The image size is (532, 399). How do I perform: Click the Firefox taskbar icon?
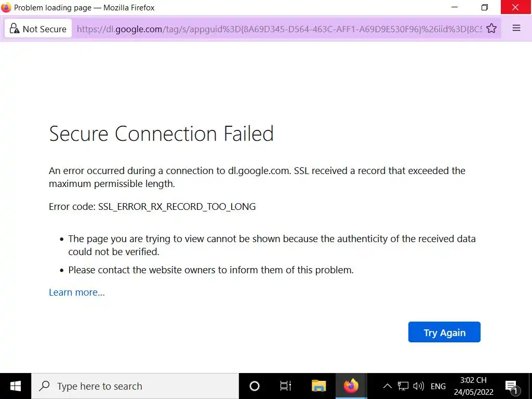point(351,386)
